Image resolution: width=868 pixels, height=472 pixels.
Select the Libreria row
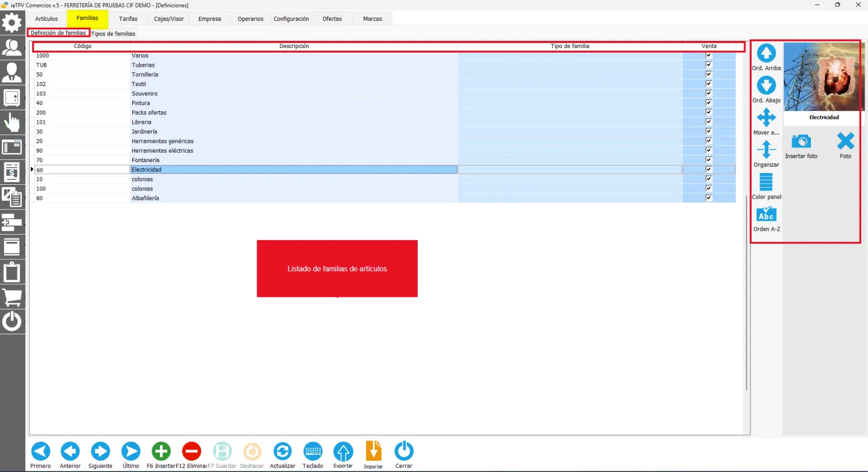tap(384, 122)
